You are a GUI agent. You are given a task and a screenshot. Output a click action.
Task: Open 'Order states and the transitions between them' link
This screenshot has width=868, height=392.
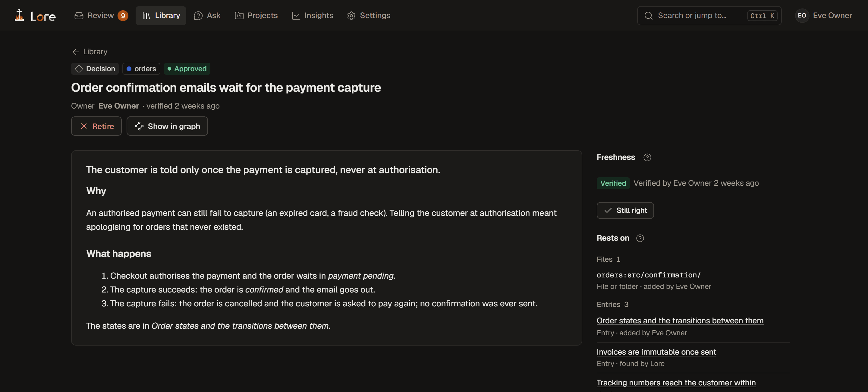[x=680, y=321]
